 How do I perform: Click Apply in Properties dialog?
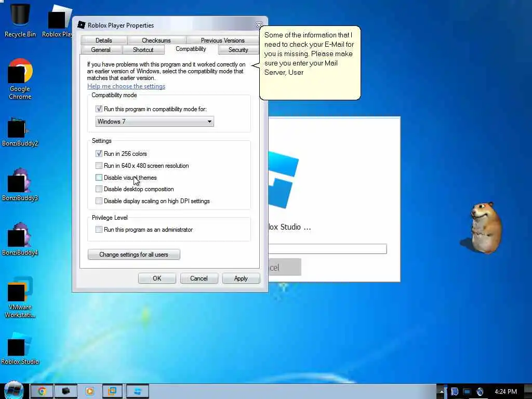point(241,278)
